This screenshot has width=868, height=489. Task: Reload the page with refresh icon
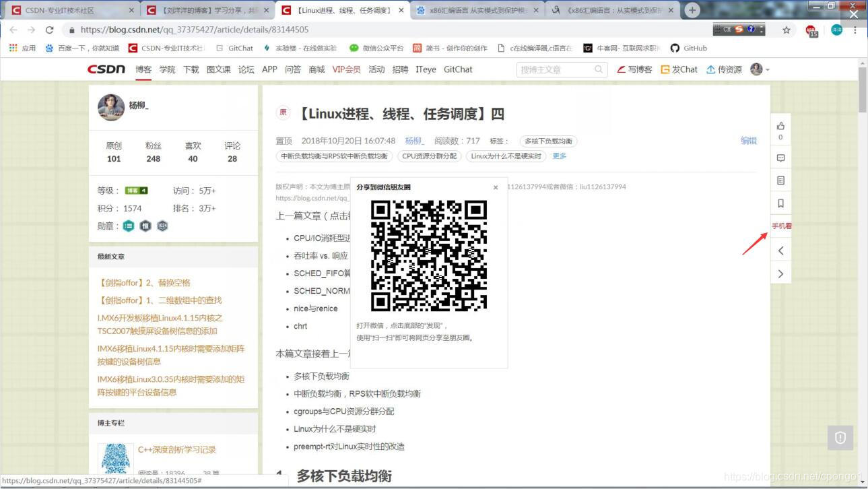coord(49,30)
